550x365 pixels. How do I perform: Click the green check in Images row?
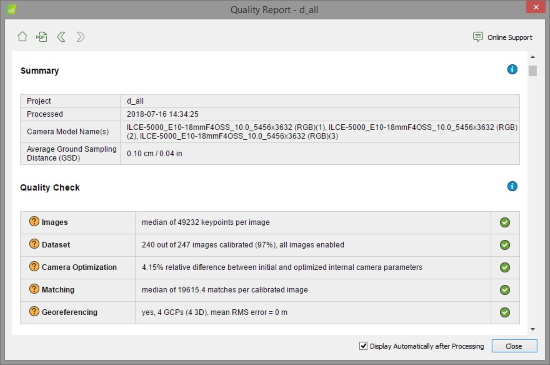click(505, 222)
